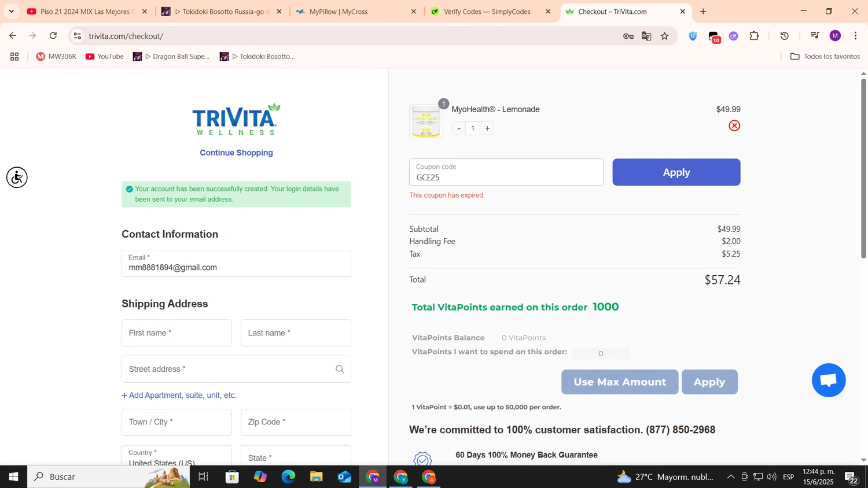
Task: Open Chrome profile avatar M
Action: pos(835,36)
